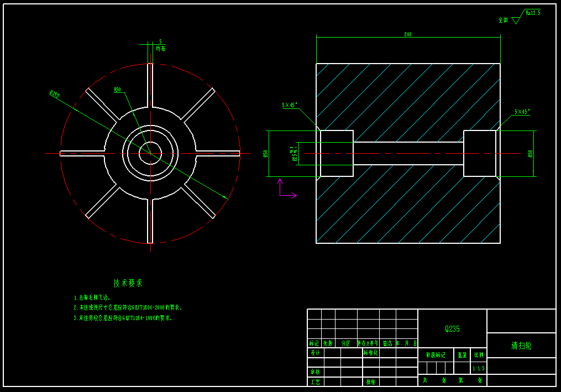Screen dimensions: 561x392
Task: Select the left 5×45° chamfer annotation
Action: click(290, 105)
